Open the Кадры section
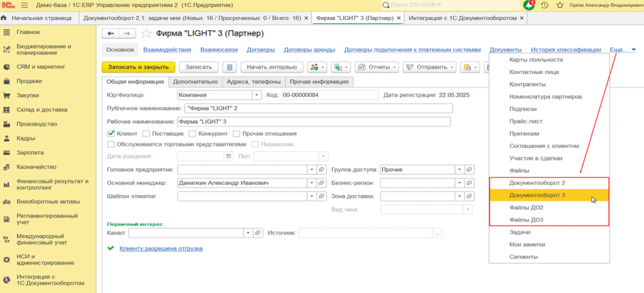 [x=26, y=138]
